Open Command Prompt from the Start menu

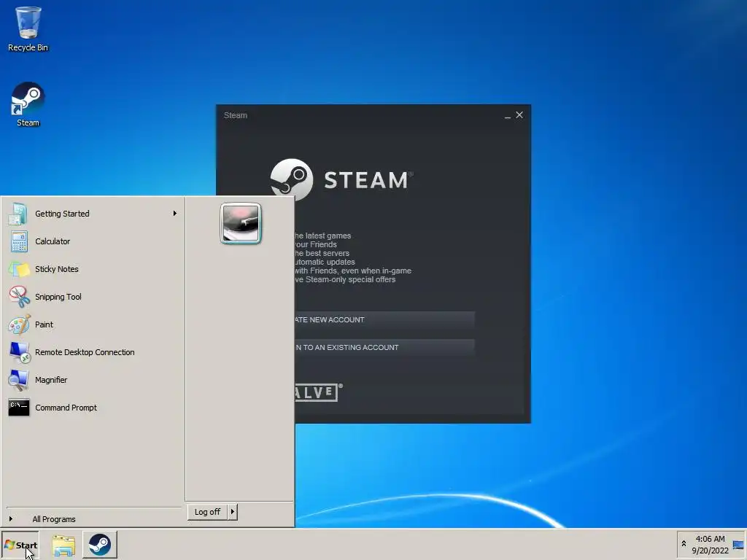93,408
